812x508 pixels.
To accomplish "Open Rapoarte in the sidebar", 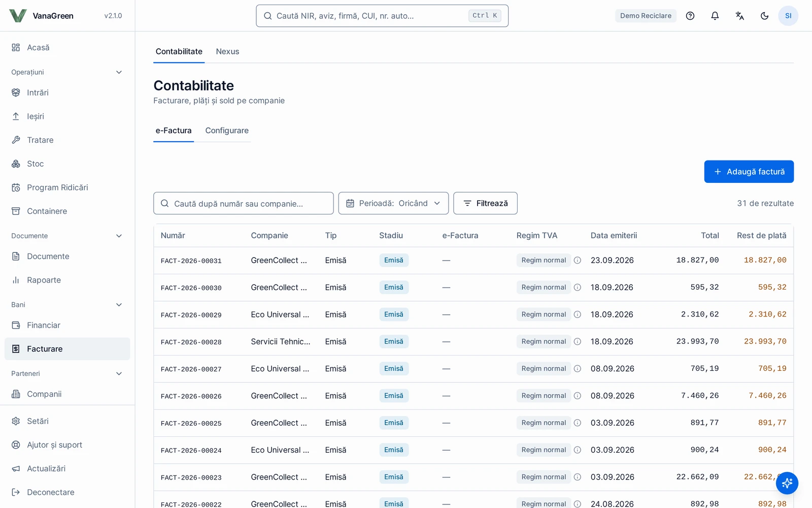I will [x=67, y=280].
